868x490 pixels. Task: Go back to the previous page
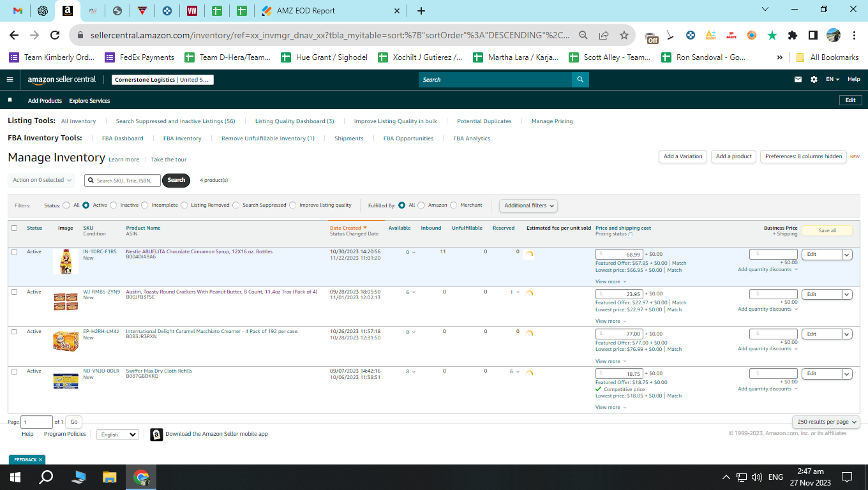point(14,35)
